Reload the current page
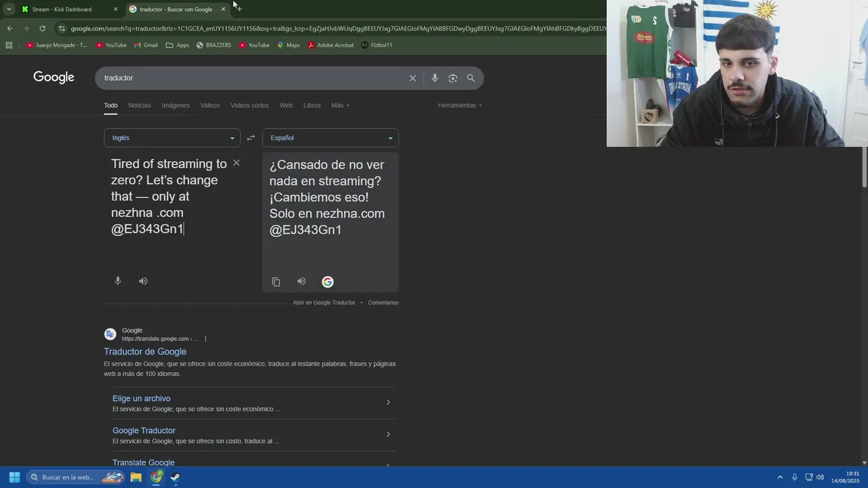 point(42,28)
